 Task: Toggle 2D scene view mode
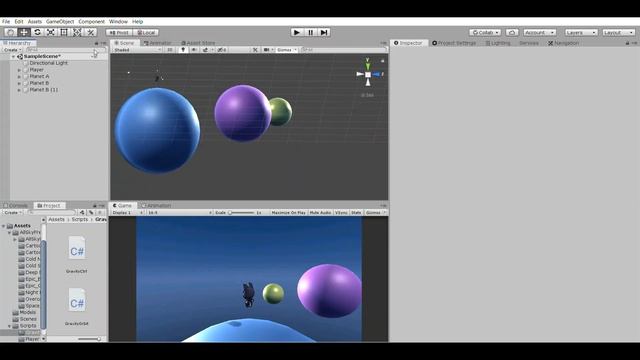tap(169, 50)
